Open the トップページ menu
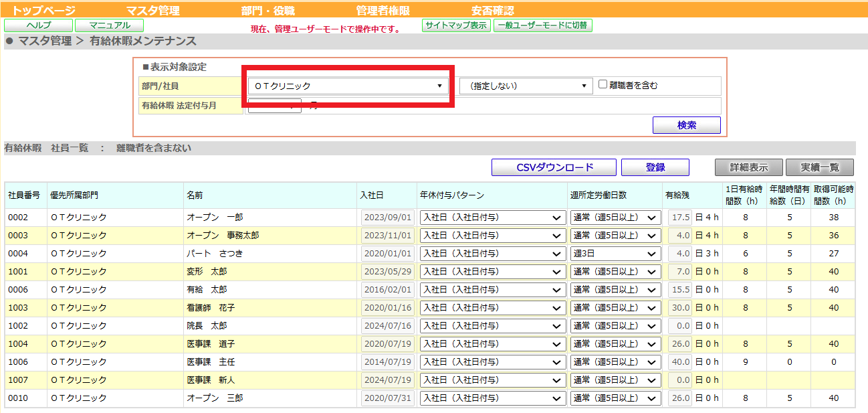 click(44, 11)
